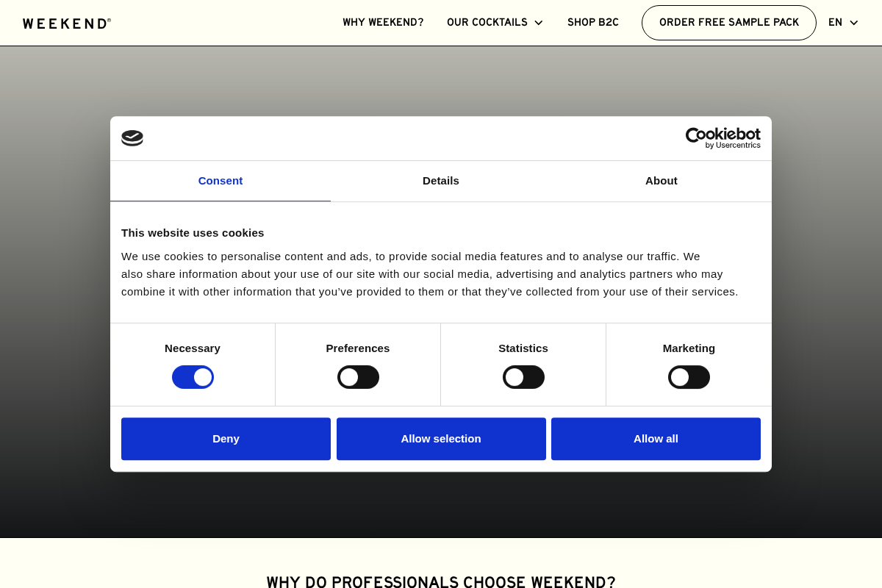Click Order Free Sample Pack button
Image resolution: width=882 pixels, height=588 pixels.
coord(728,23)
